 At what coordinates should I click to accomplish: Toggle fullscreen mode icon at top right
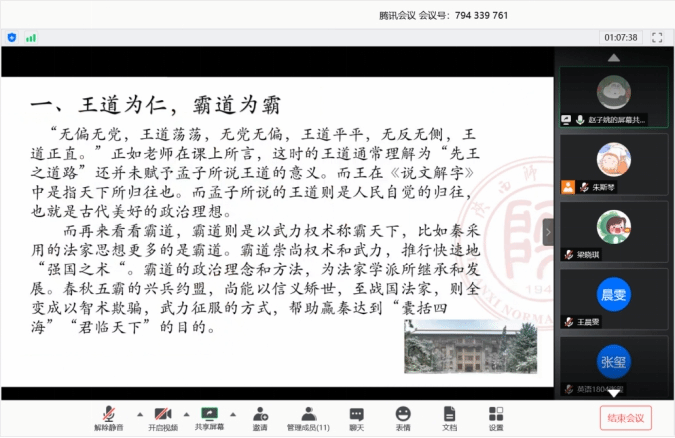[657, 37]
